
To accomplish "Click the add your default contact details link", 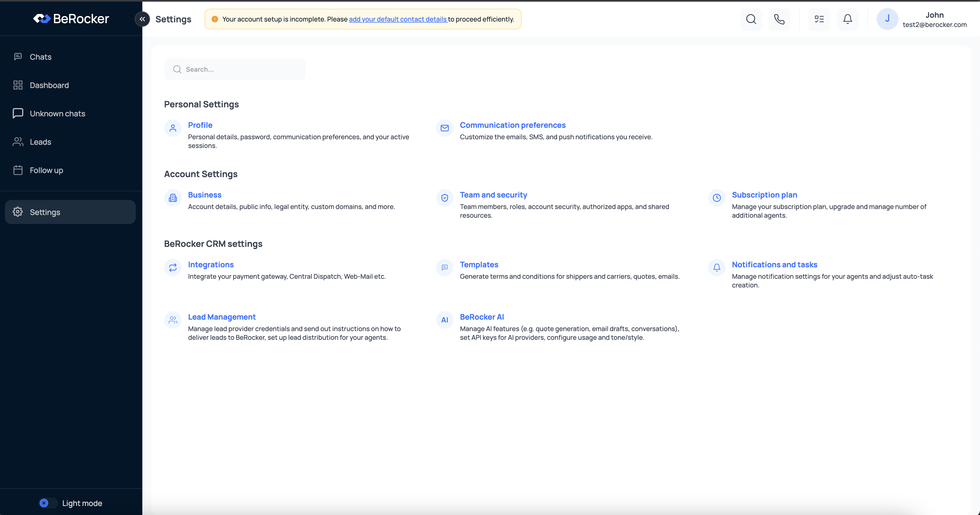I will pos(398,19).
